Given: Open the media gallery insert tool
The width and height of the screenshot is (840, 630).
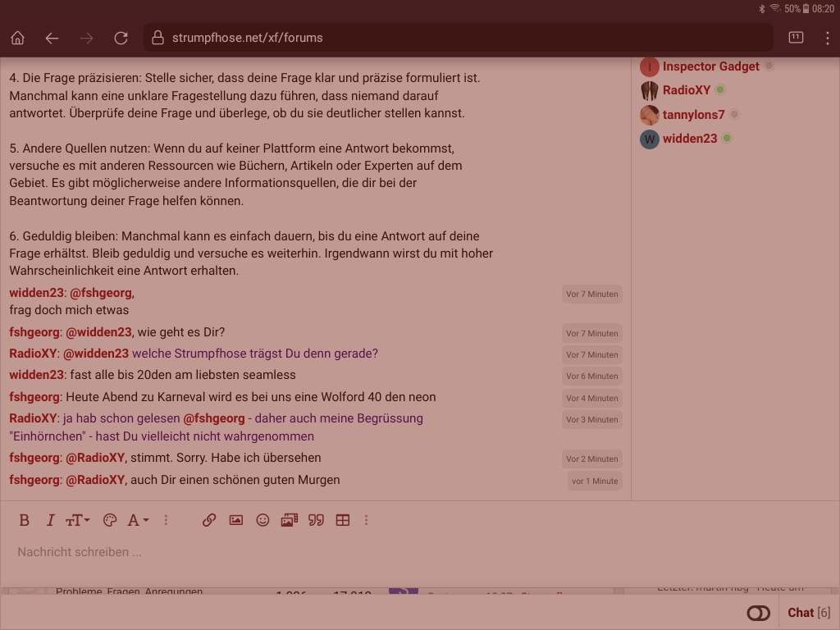Looking at the screenshot, I should coord(289,520).
